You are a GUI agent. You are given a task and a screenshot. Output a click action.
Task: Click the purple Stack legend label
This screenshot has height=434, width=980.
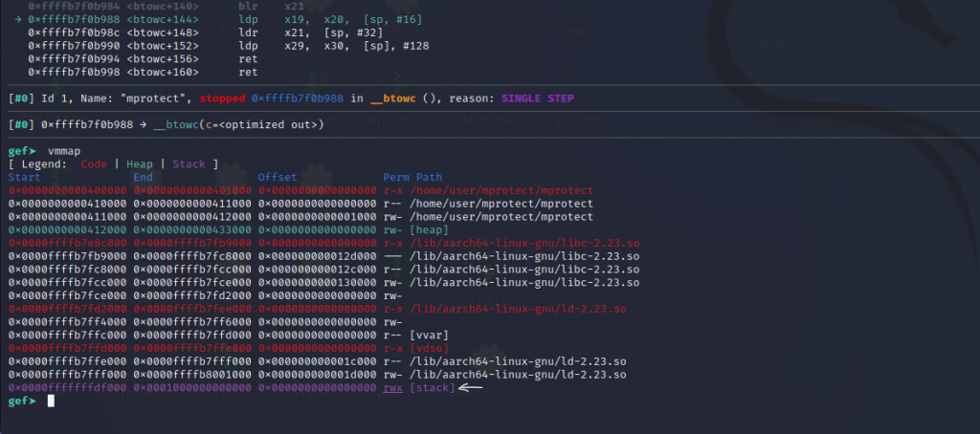pos(187,164)
